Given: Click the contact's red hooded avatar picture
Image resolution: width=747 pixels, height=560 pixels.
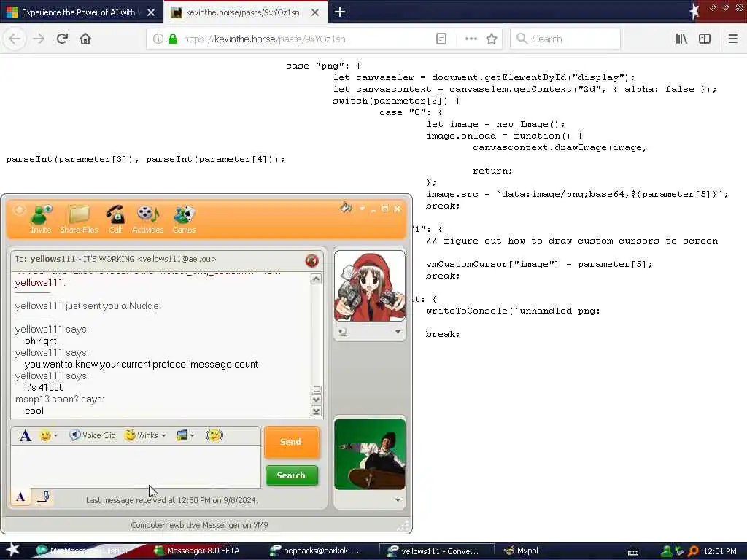Looking at the screenshot, I should tap(370, 286).
